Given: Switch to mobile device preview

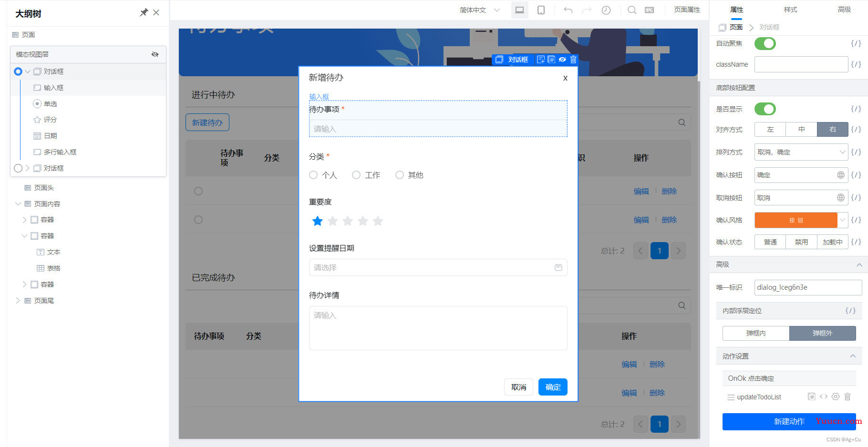Looking at the screenshot, I should coord(541,10).
